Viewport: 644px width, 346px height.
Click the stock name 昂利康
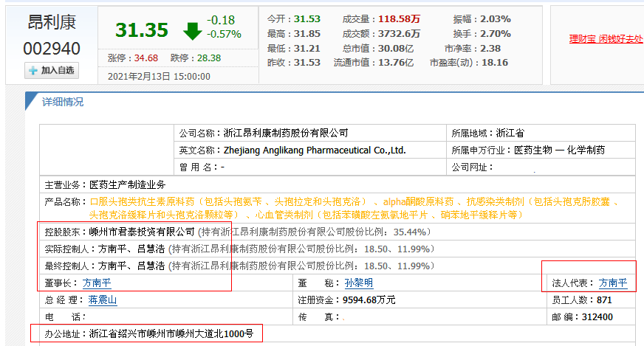(x=52, y=23)
